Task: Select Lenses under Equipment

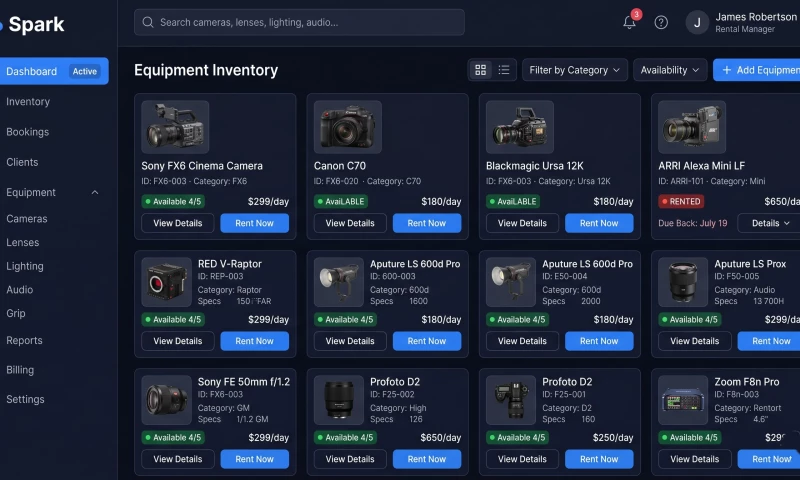Action: tap(22, 242)
